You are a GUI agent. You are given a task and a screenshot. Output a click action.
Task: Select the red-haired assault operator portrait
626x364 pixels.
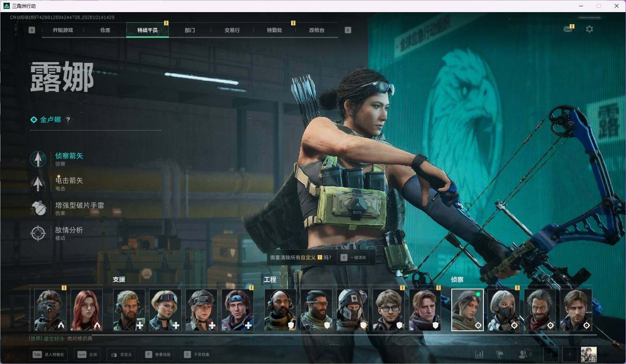(x=86, y=310)
